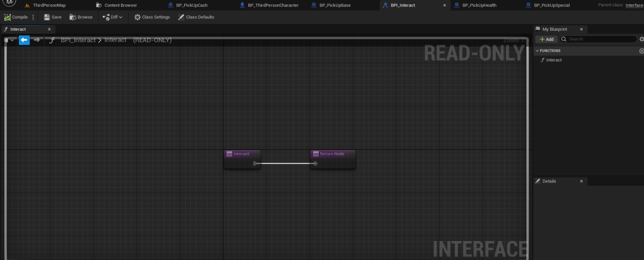The image size is (644, 260).
Task: Click the Save button in the toolbar
Action: 52,17
